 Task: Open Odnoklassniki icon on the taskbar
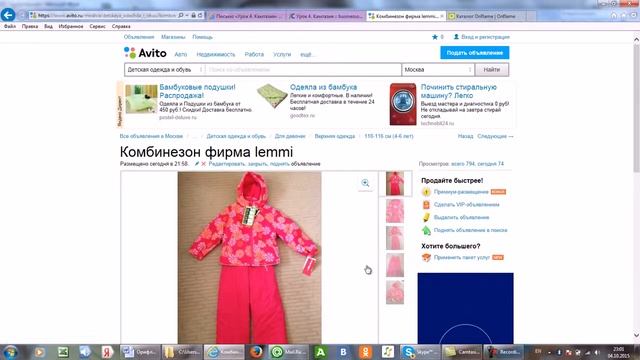[365, 352]
